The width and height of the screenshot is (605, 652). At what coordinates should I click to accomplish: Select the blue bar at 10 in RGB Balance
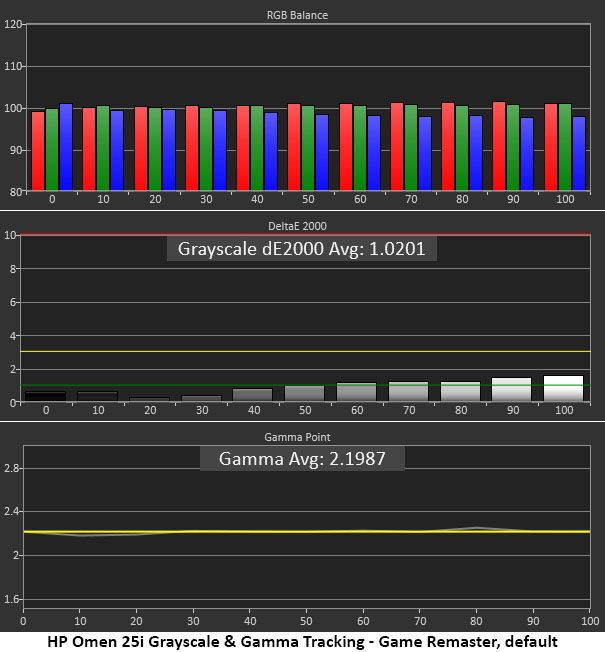(x=117, y=151)
